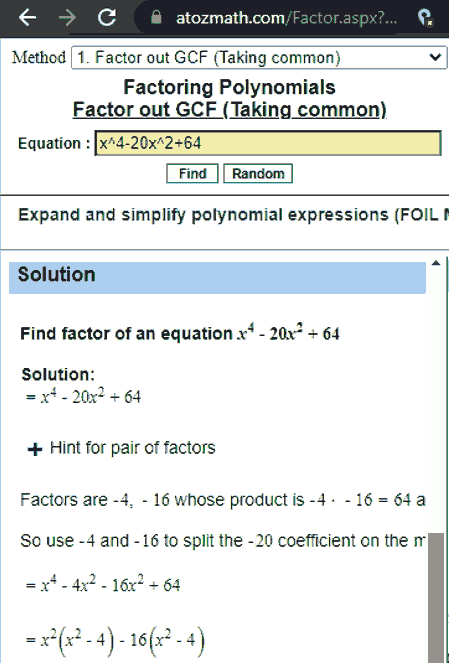Focus the Equation input field
The height and width of the screenshot is (663, 449).
pyautogui.click(x=268, y=143)
